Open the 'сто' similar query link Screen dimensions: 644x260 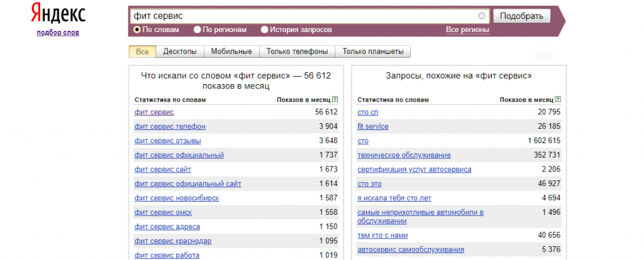(363, 141)
